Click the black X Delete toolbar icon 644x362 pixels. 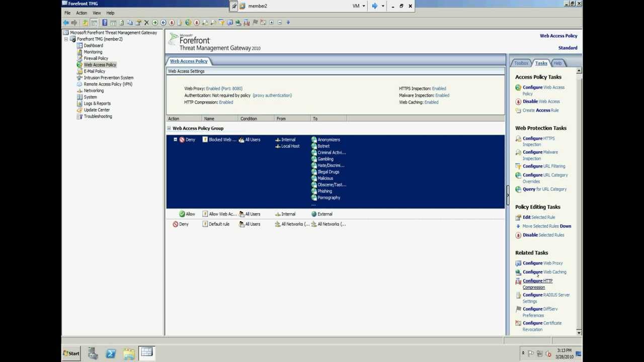click(x=146, y=22)
